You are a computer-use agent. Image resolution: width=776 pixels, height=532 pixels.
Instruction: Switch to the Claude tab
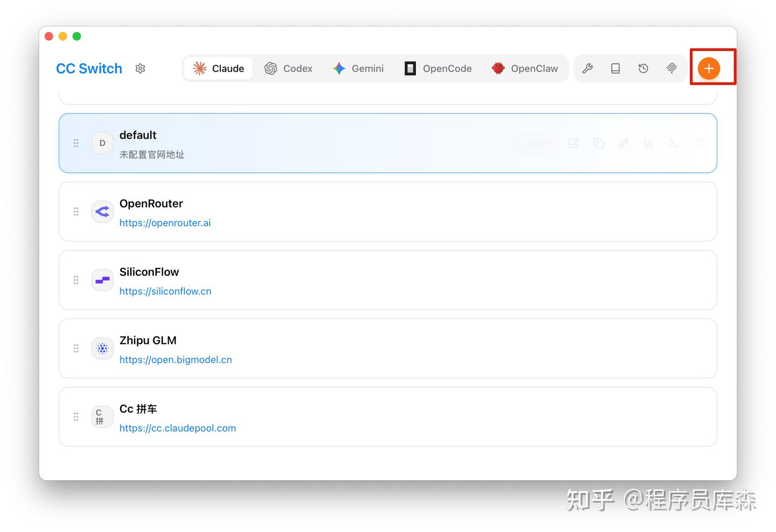[x=218, y=68]
